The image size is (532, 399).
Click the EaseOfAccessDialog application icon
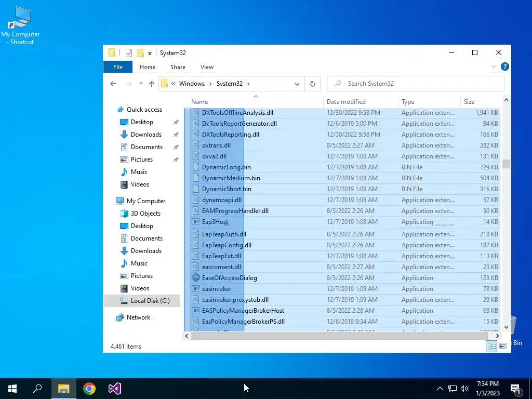coord(196,277)
